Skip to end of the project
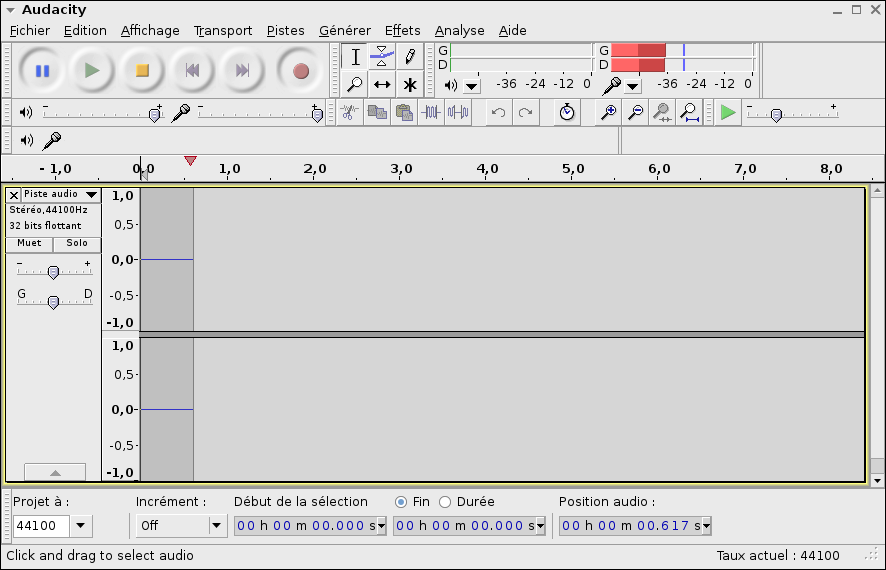886x570 pixels. 242,71
